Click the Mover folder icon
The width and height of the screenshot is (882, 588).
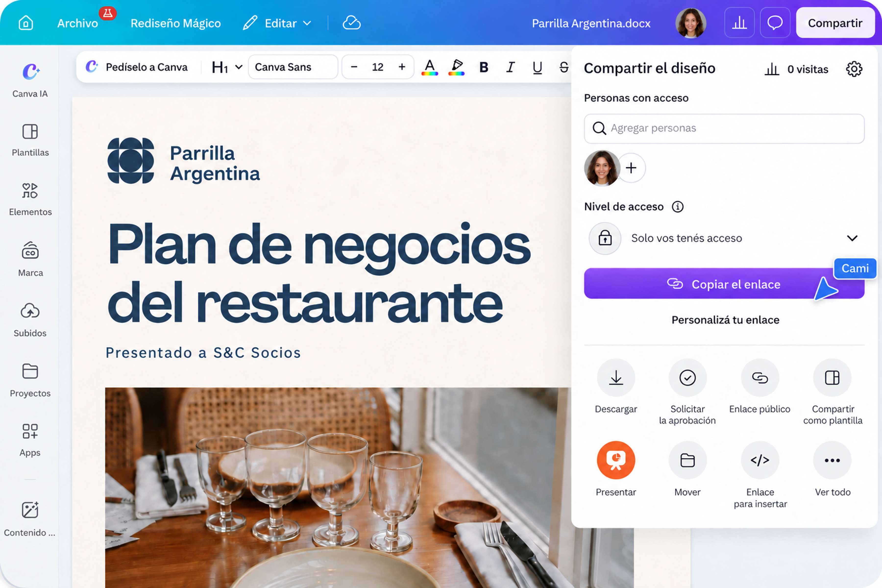coord(687,460)
